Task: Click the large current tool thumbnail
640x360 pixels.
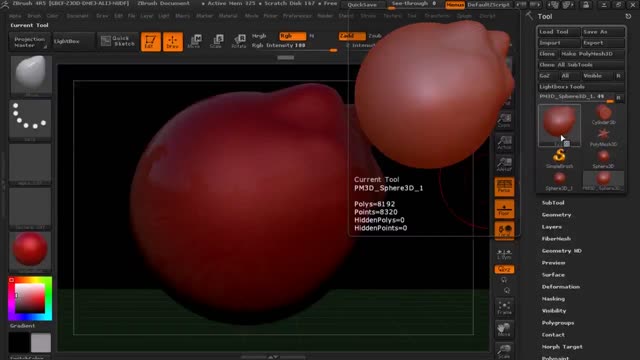Action: coord(559,125)
